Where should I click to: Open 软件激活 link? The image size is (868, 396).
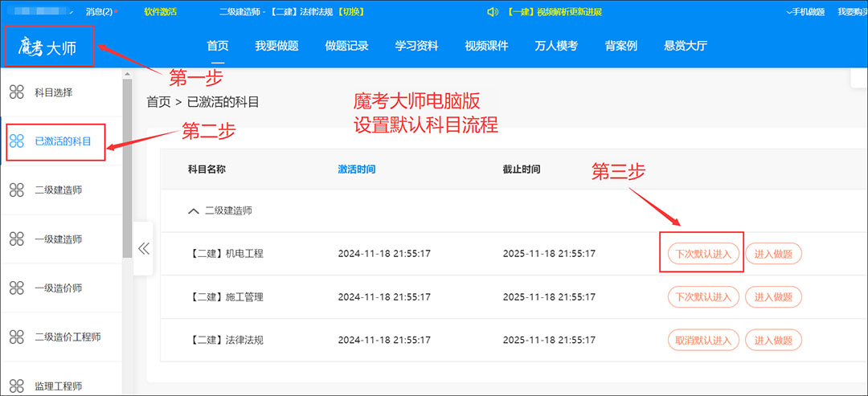pyautogui.click(x=160, y=11)
